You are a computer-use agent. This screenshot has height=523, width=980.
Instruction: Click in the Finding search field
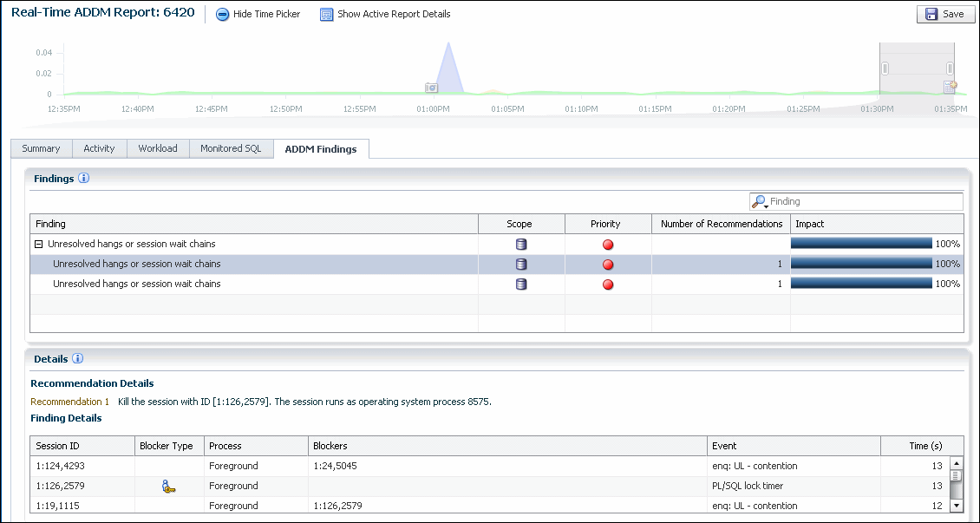863,202
